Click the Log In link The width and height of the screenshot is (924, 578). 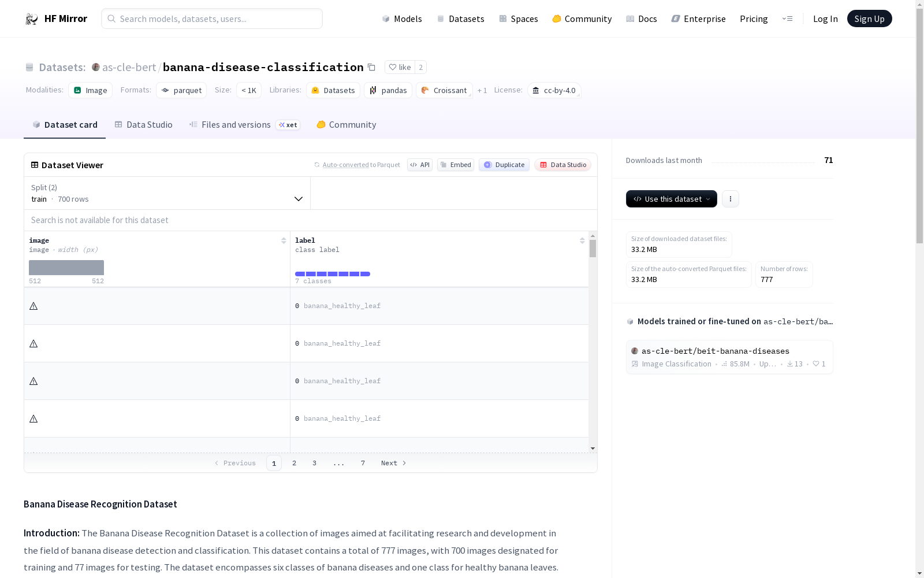pyautogui.click(x=825, y=18)
